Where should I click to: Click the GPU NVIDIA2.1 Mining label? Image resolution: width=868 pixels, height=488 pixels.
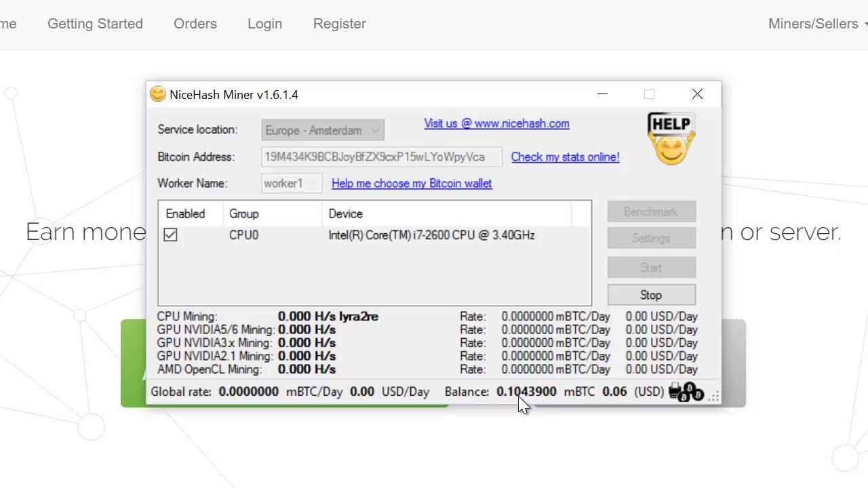214,356
